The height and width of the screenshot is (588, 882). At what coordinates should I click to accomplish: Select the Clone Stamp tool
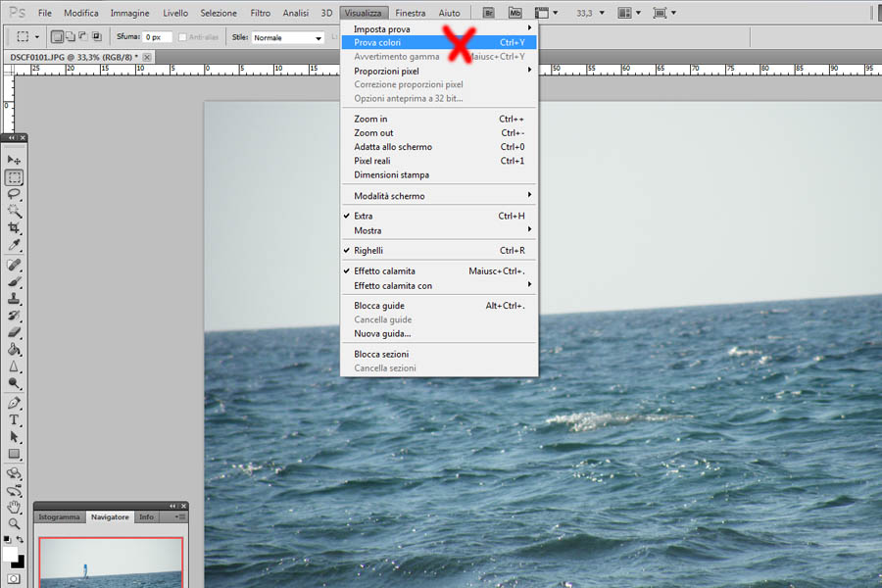(15, 299)
